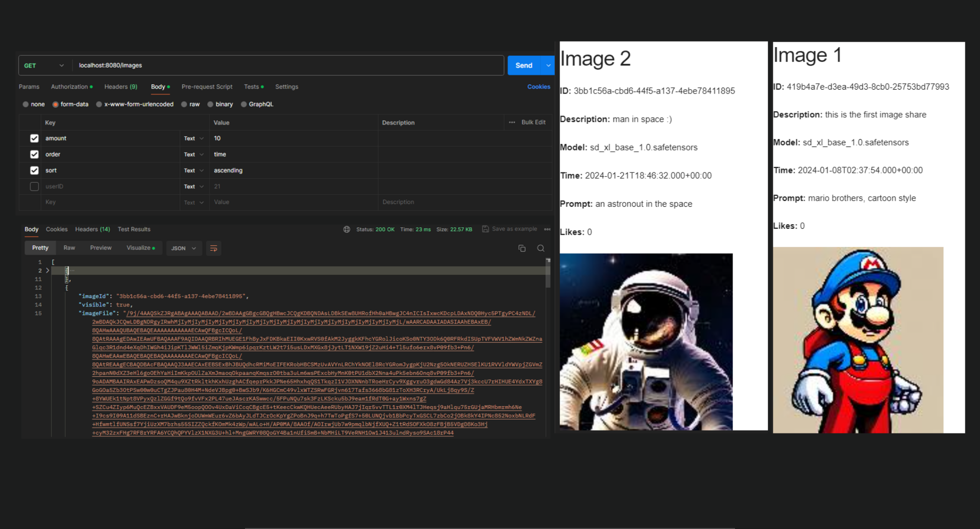This screenshot has height=529, width=980.
Task: Enable the userID parameter checkbox
Action: [34, 187]
